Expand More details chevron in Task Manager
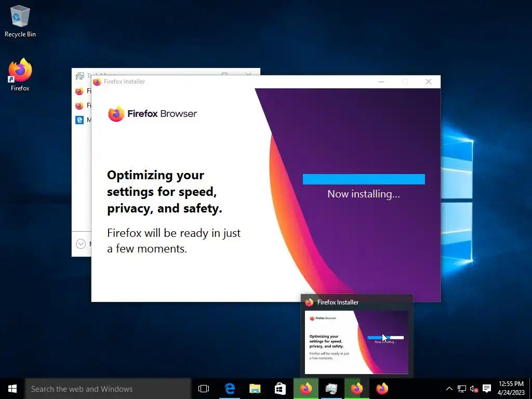Image resolution: width=532 pixels, height=399 pixels. coord(81,244)
